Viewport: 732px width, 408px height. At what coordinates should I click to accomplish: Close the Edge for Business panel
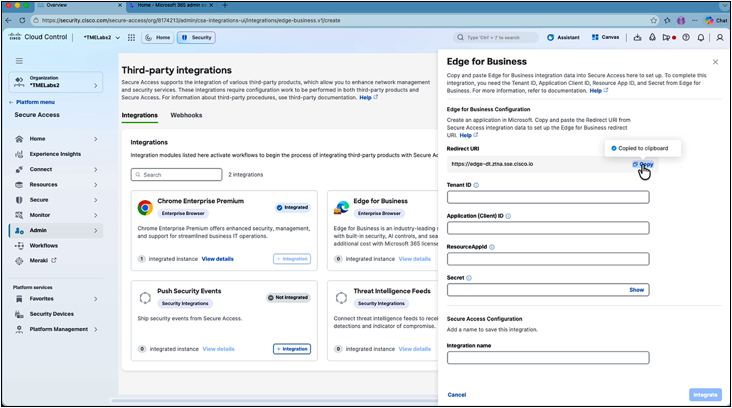[x=715, y=62]
